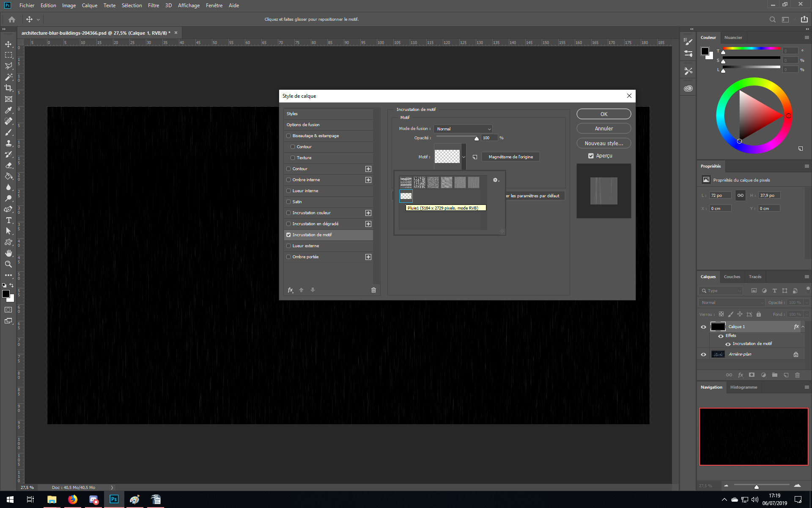Select the Eyedropper tool
The height and width of the screenshot is (508, 812).
tap(8, 110)
